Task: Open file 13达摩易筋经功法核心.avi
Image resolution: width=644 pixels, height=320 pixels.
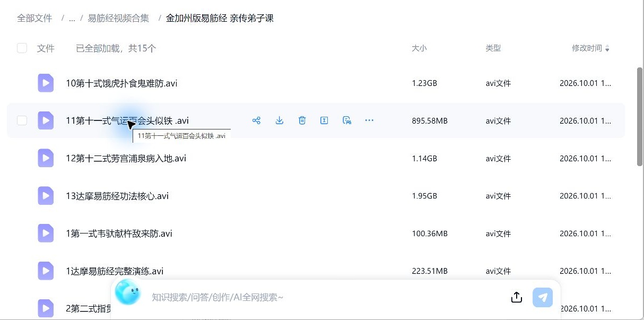Action: [x=117, y=196]
